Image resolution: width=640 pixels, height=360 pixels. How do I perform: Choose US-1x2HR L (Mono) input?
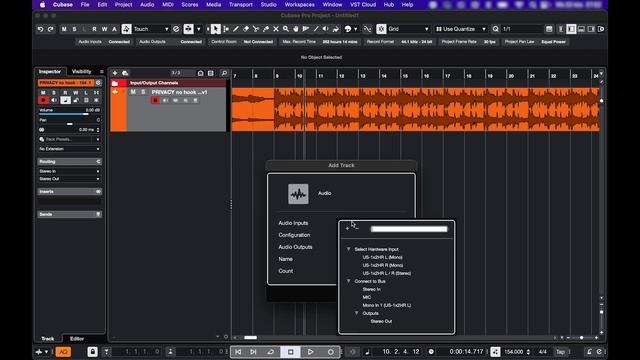tap(382, 257)
